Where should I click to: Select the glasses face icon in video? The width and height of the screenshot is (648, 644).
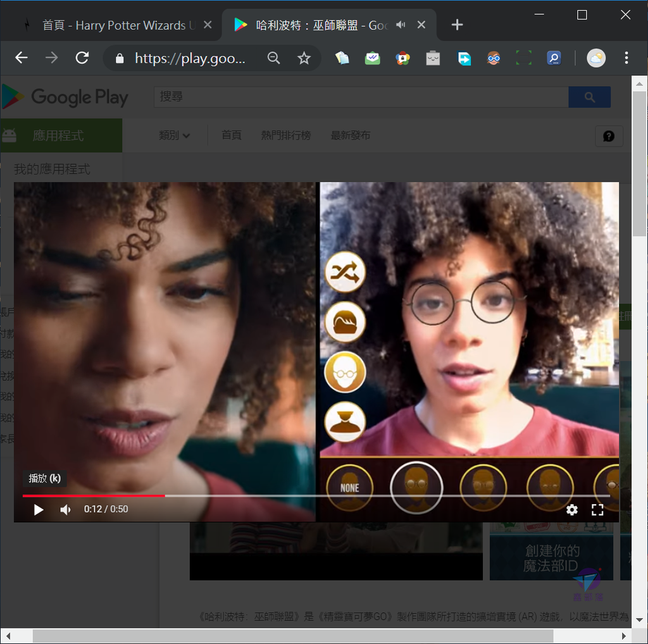click(x=345, y=372)
